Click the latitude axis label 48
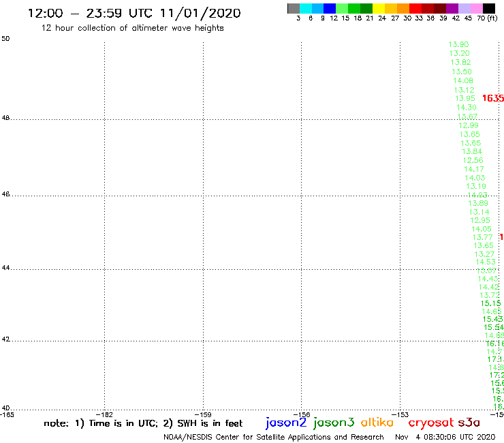 pyautogui.click(x=5, y=118)
